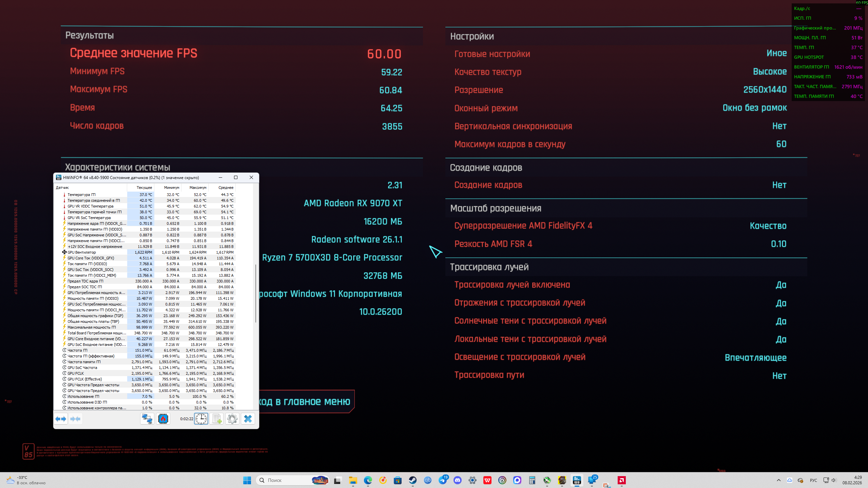Open the РУС language switcher
This screenshot has height=488, width=868.
coord(813,480)
